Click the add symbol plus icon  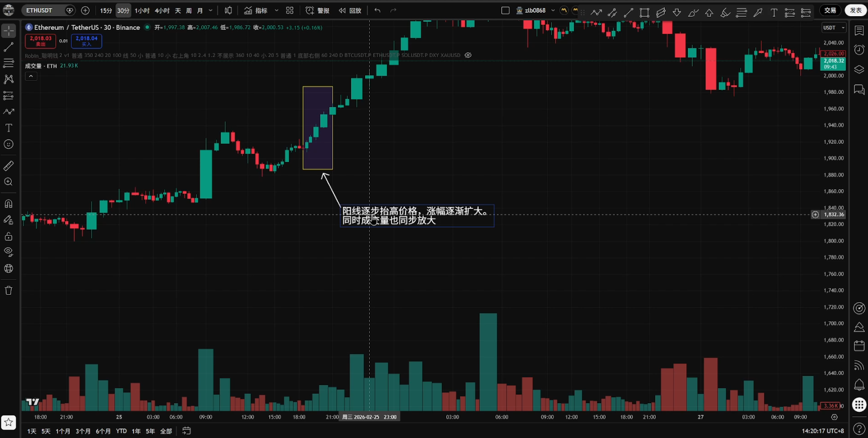pos(85,11)
